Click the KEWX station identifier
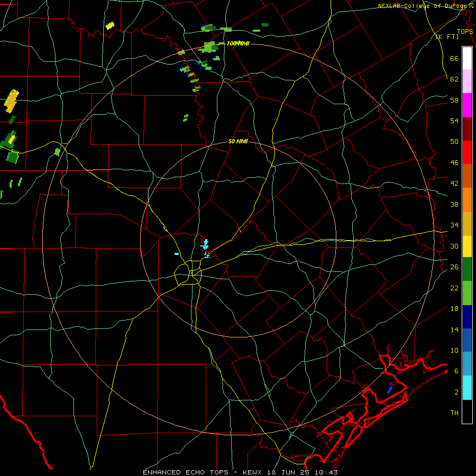This screenshot has width=476, height=476. (253, 472)
